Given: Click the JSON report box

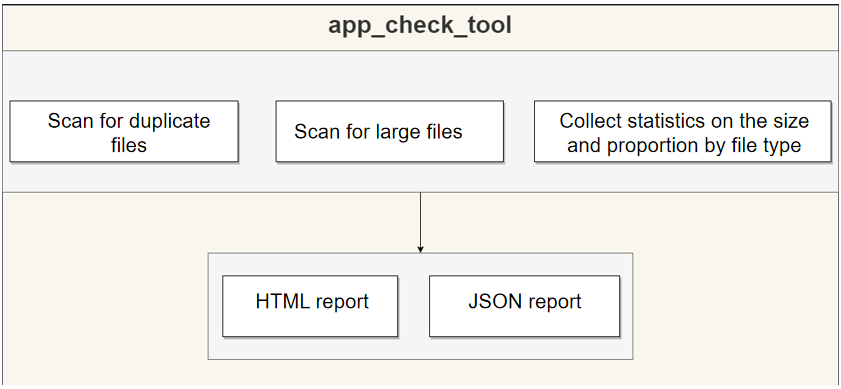Looking at the screenshot, I should (x=525, y=306).
